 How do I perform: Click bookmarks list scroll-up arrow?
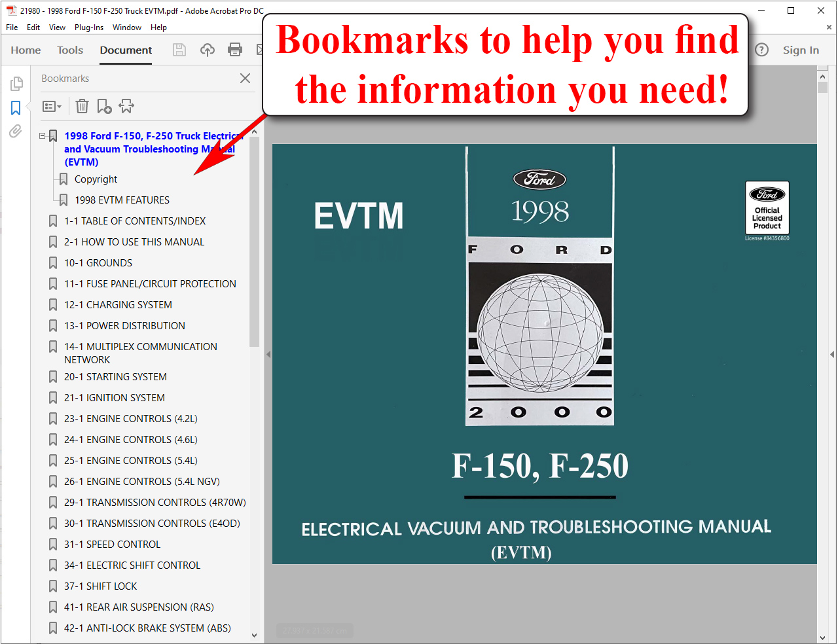254,132
